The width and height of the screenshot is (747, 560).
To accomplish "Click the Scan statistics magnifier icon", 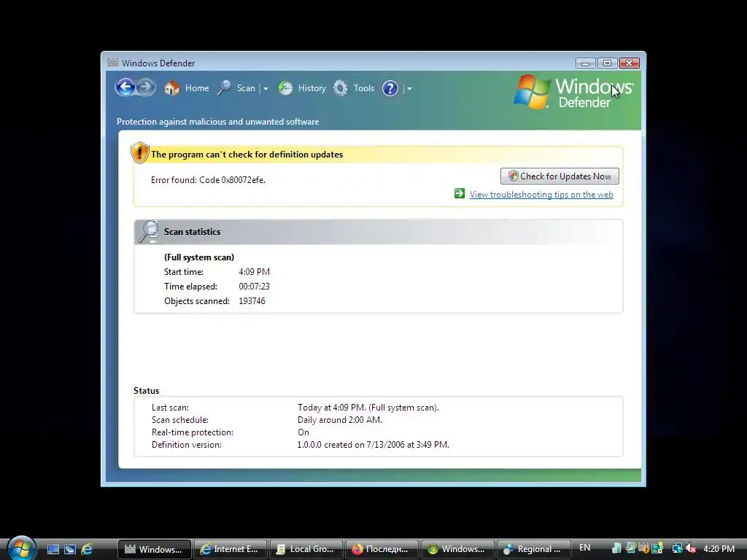I will [x=149, y=231].
